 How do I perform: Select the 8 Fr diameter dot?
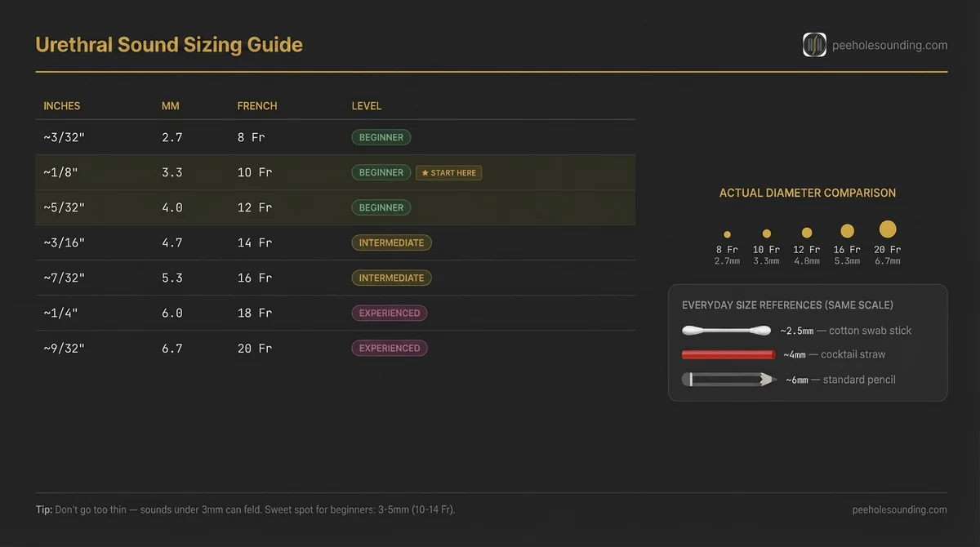[x=727, y=233]
